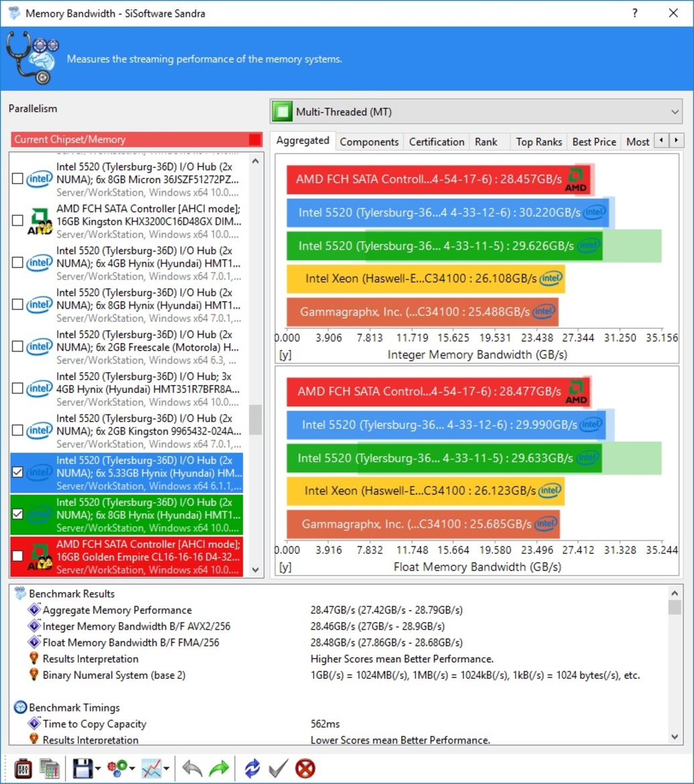The height and width of the screenshot is (784, 694).
Task: Click the tab strip left scroll arrow
Action: [x=662, y=140]
